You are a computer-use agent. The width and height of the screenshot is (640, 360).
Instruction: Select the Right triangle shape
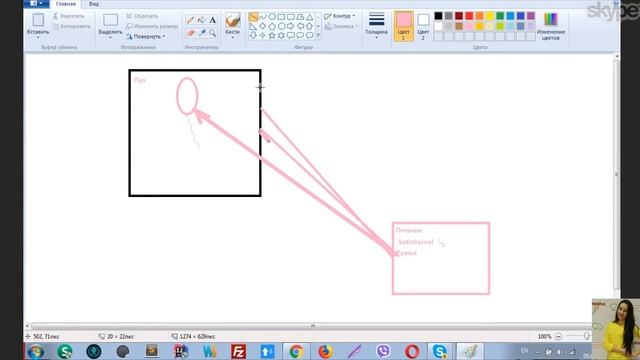point(253,26)
